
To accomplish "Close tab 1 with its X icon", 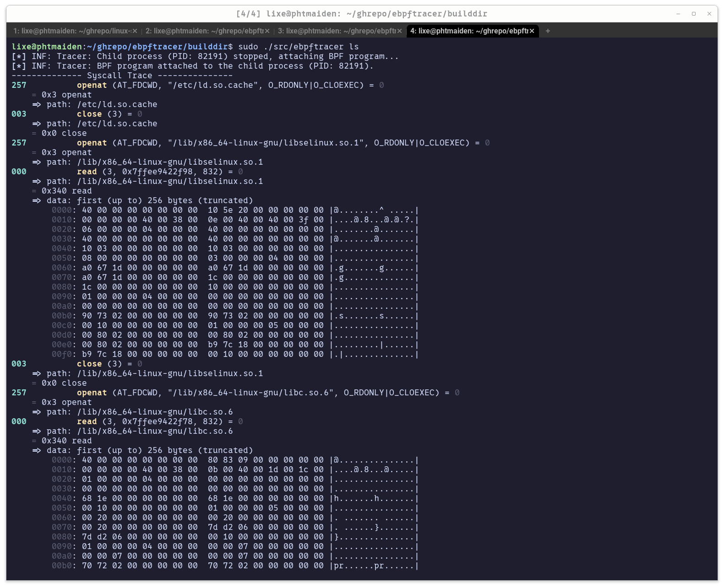I will coord(135,31).
